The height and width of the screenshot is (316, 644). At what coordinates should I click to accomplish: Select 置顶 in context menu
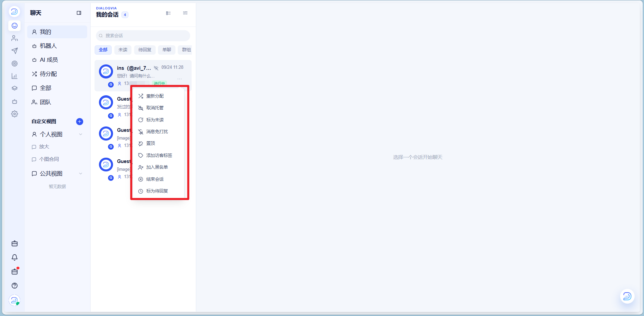tap(158, 143)
